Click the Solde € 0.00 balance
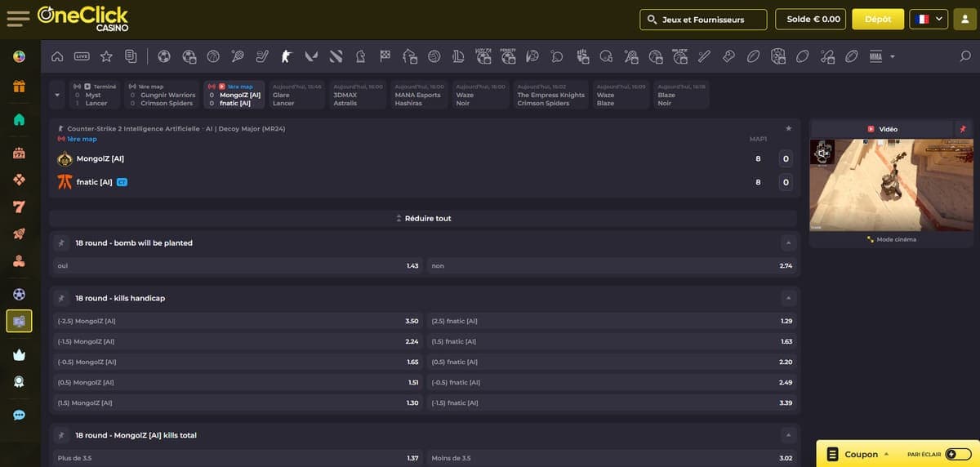Screen dimensions: 980x467 [x=810, y=19]
